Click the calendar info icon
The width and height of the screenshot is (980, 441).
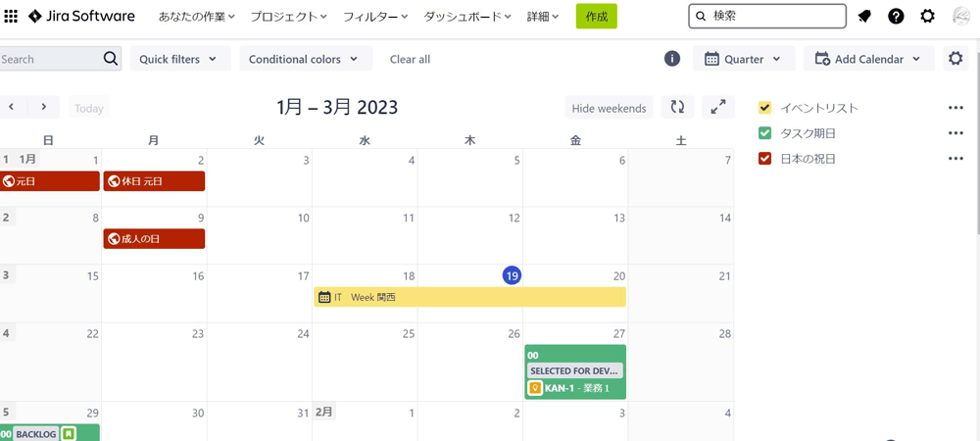(672, 59)
